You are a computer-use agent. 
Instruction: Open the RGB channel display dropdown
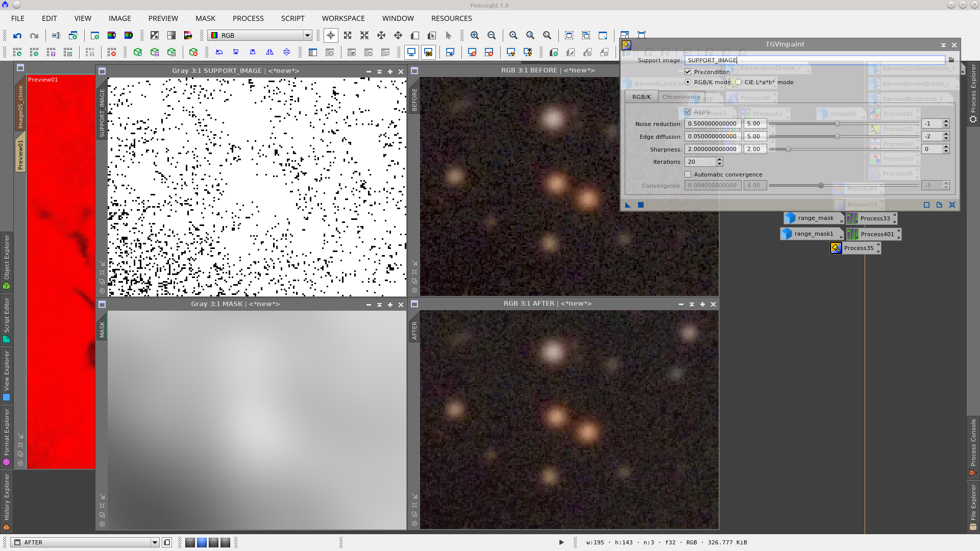click(x=307, y=36)
